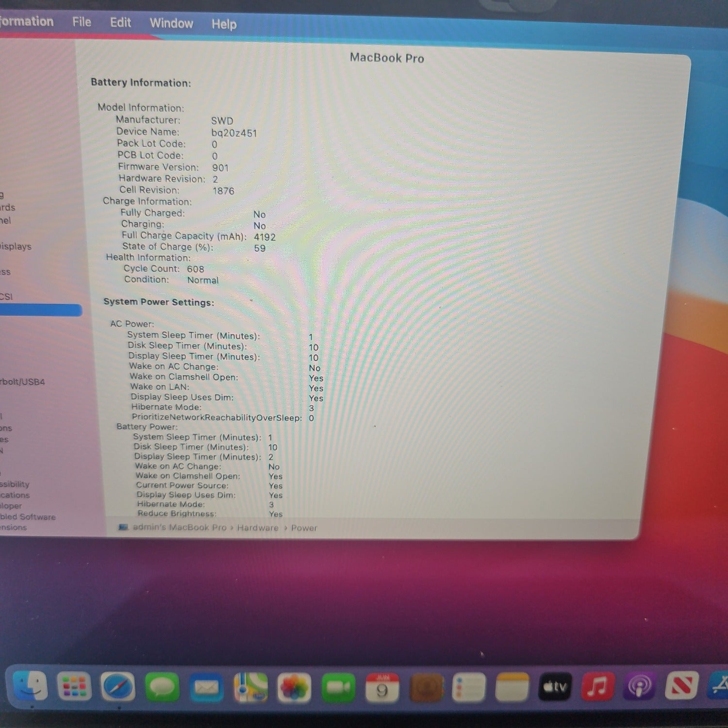Click the Battery Information heading
The height and width of the screenshot is (728, 728).
(141, 83)
